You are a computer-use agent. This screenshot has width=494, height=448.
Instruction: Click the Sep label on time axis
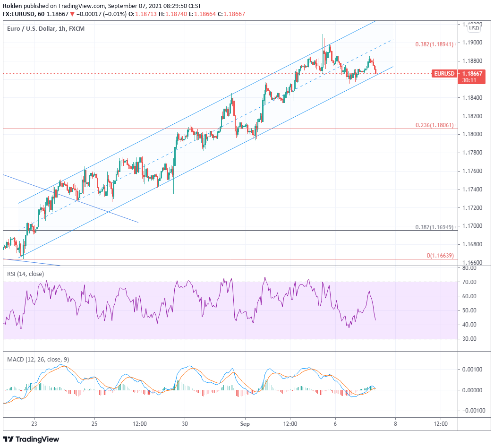(245, 424)
